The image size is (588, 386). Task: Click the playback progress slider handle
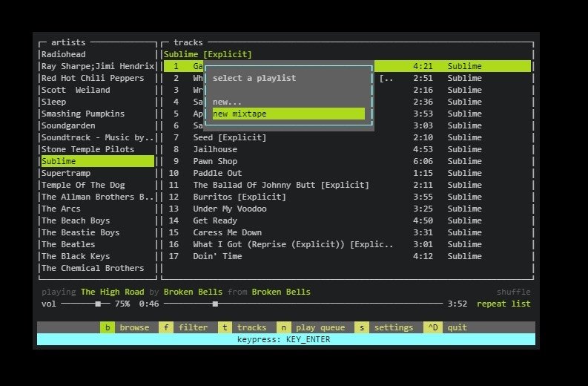(x=215, y=304)
